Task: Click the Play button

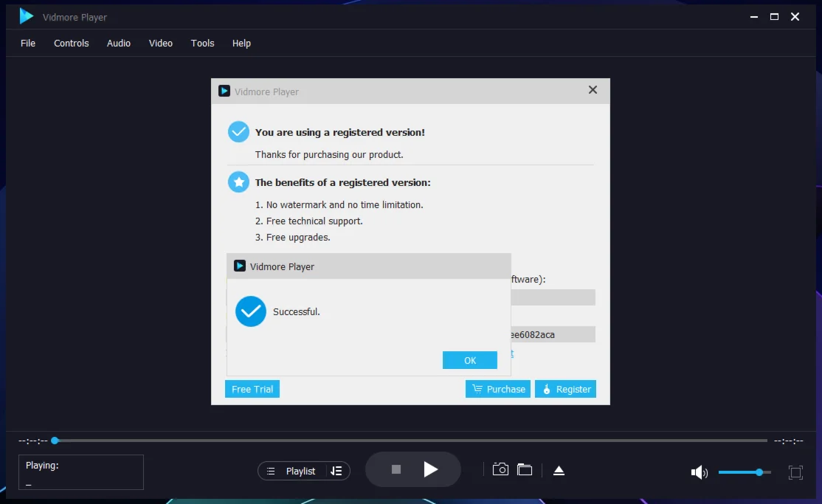Action: point(431,469)
